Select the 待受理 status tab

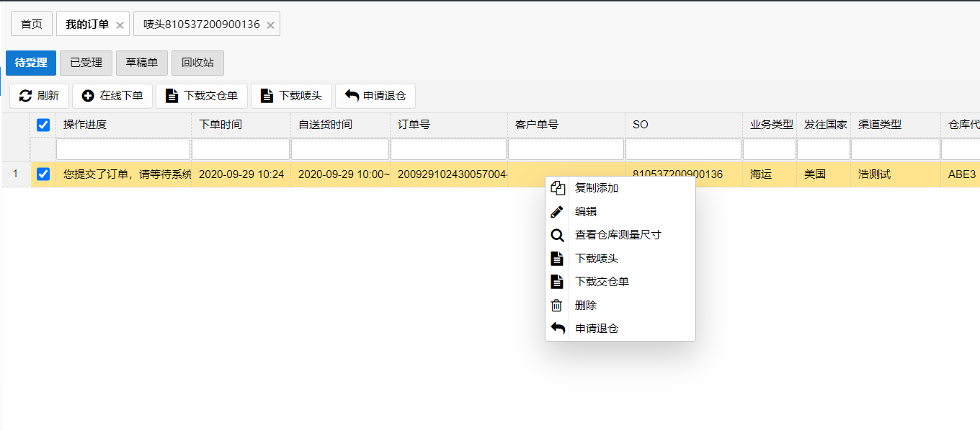(x=31, y=63)
